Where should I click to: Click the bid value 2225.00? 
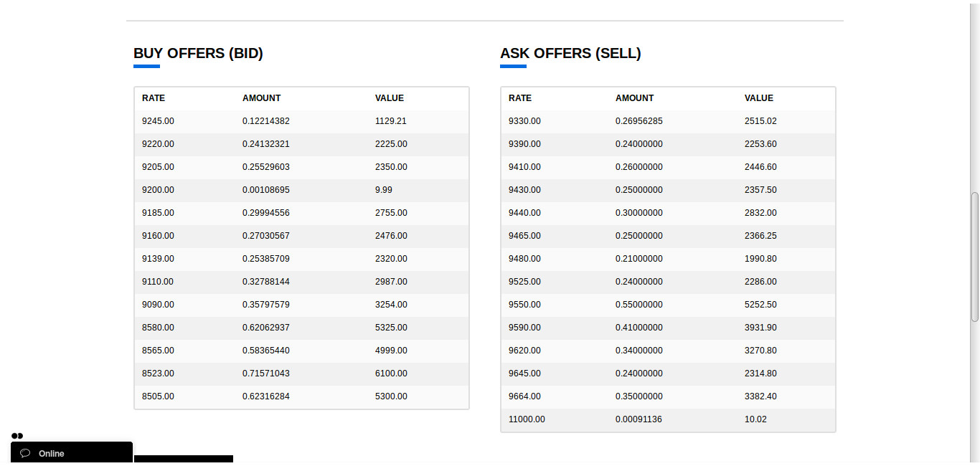pos(391,144)
